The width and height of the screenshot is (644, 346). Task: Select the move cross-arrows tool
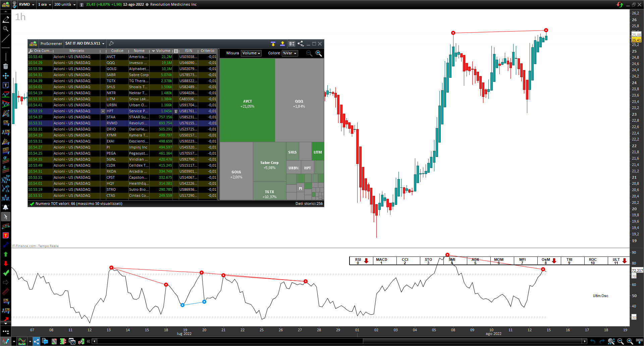pyautogui.click(x=6, y=76)
